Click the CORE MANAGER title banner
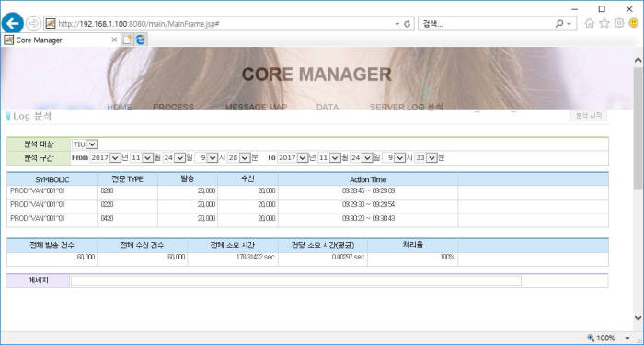The image size is (644, 345). pyautogui.click(x=316, y=75)
